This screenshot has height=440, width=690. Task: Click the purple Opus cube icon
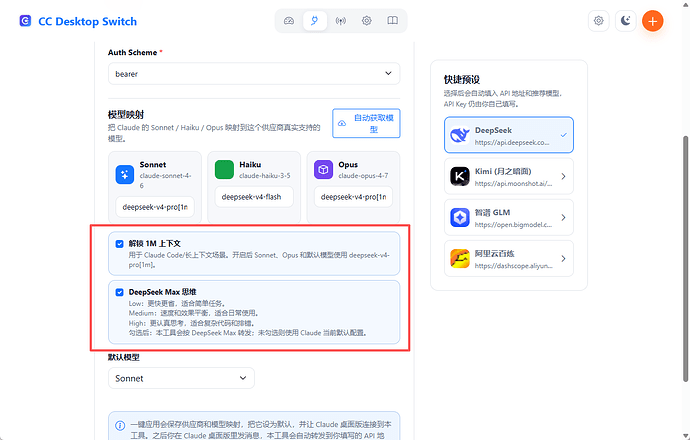323,170
